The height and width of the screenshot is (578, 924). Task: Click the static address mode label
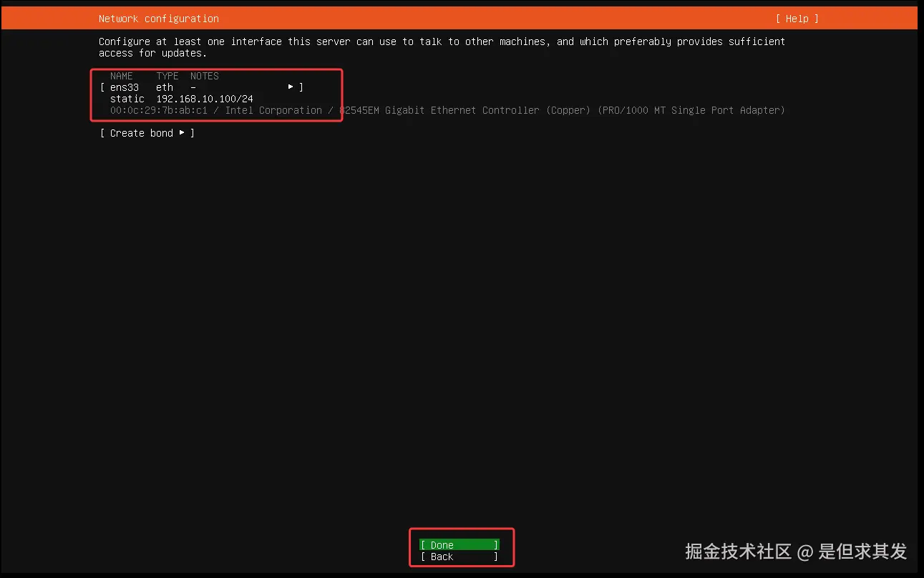coord(127,98)
